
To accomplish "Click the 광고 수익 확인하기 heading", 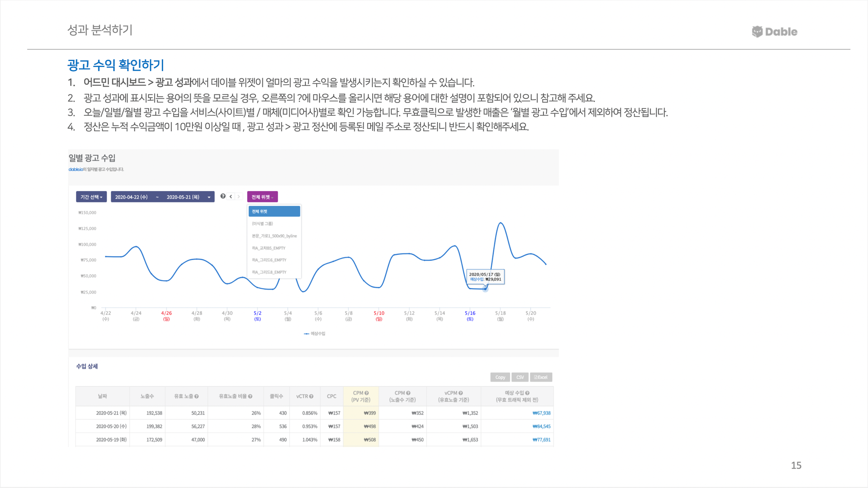I will click(116, 65).
